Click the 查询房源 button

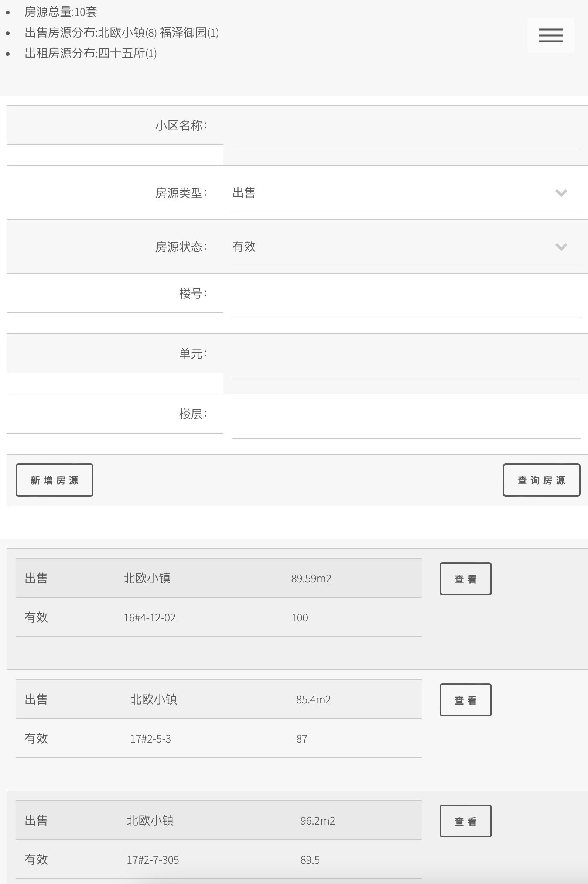(x=541, y=480)
